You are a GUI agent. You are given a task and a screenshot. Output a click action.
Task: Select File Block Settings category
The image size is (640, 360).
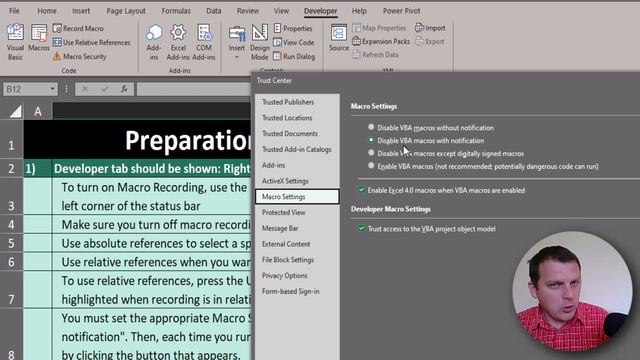(x=297, y=260)
